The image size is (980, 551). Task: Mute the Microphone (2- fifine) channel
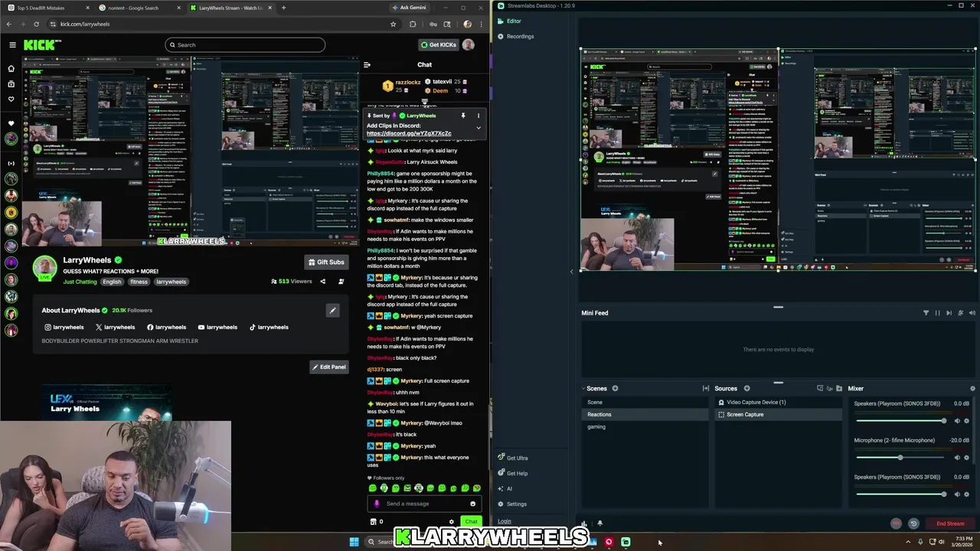click(x=956, y=458)
